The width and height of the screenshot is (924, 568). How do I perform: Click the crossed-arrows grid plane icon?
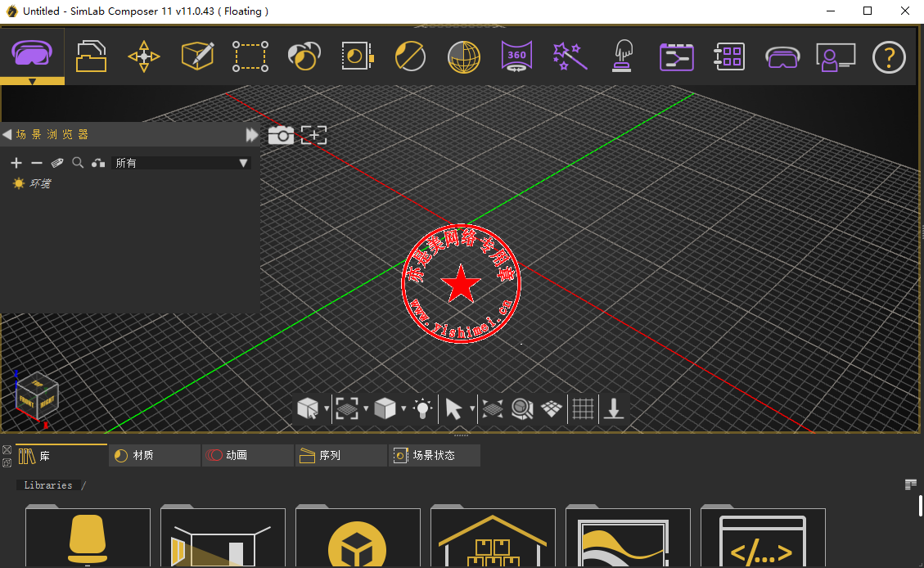[493, 408]
